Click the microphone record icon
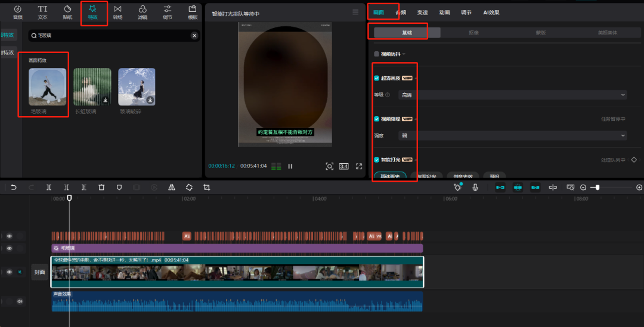The width and height of the screenshot is (644, 327). click(x=475, y=187)
